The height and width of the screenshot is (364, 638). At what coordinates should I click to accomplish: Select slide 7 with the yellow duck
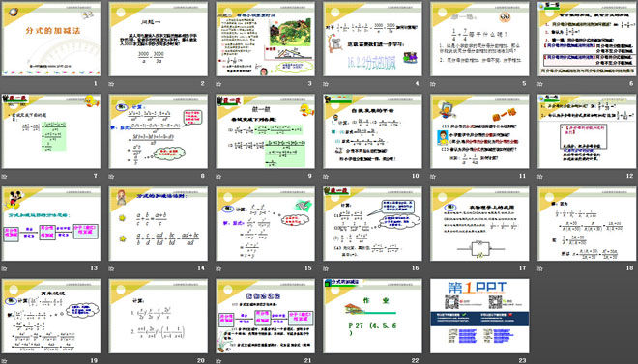pyautogui.click(x=51, y=131)
